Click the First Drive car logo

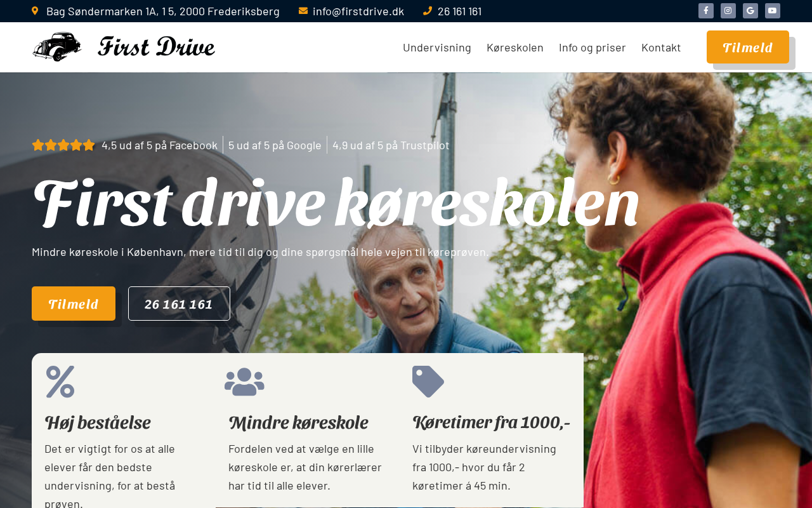click(x=124, y=47)
